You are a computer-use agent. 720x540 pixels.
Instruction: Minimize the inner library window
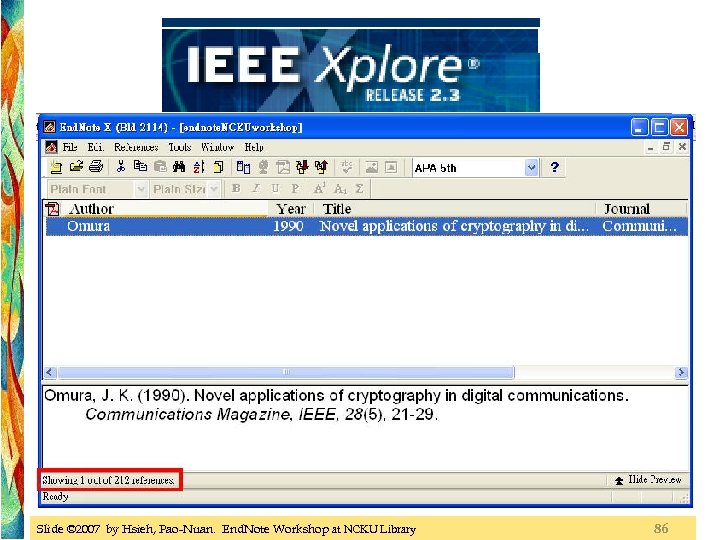[x=650, y=147]
